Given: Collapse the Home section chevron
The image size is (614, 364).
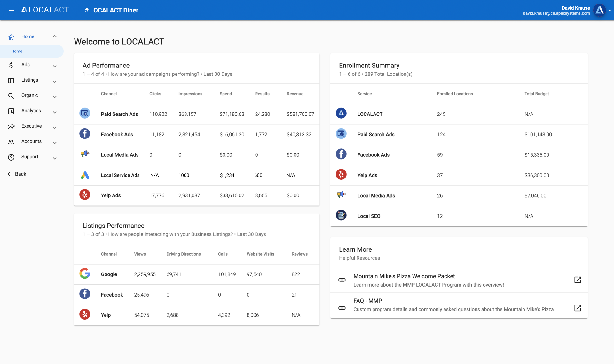Looking at the screenshot, I should pyautogui.click(x=55, y=36).
